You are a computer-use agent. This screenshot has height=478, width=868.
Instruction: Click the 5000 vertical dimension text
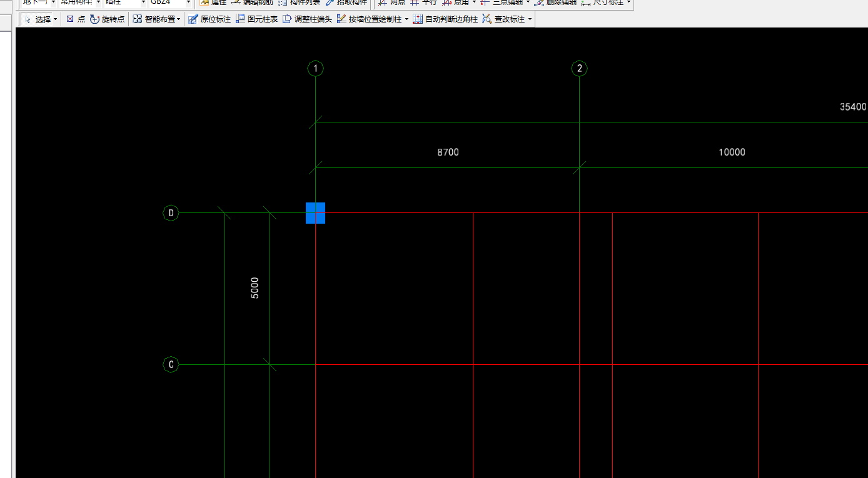(x=255, y=288)
